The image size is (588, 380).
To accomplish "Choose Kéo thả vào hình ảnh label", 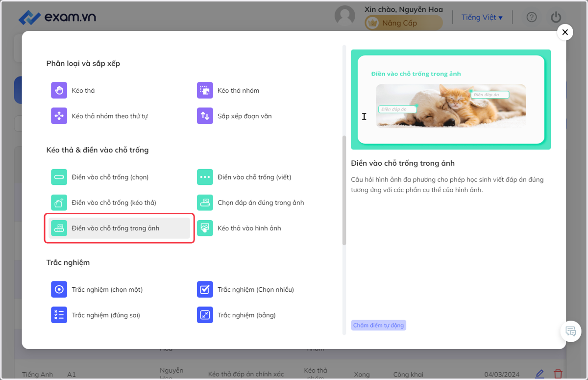I will coord(249,228).
